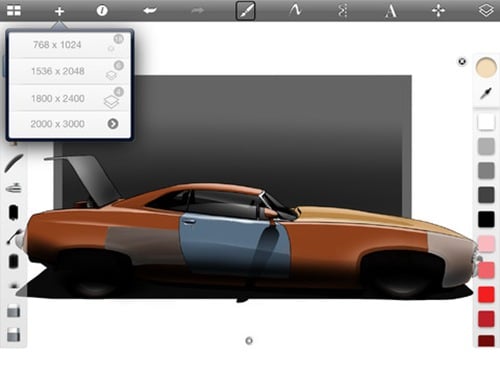
Task: Select the brush tool in top toolbar
Action: [246, 11]
